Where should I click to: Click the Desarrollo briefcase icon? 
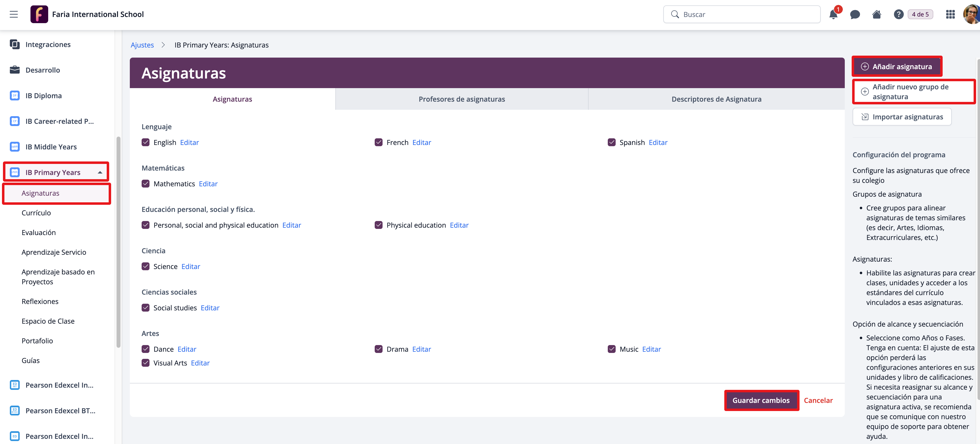click(15, 70)
